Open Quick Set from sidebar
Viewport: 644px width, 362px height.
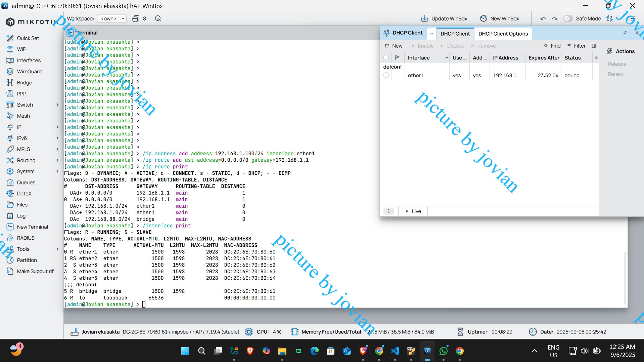[x=28, y=38]
